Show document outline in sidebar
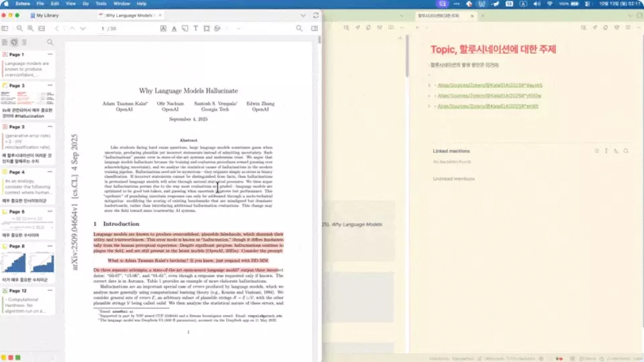The width and height of the screenshot is (644, 362). click(24, 42)
